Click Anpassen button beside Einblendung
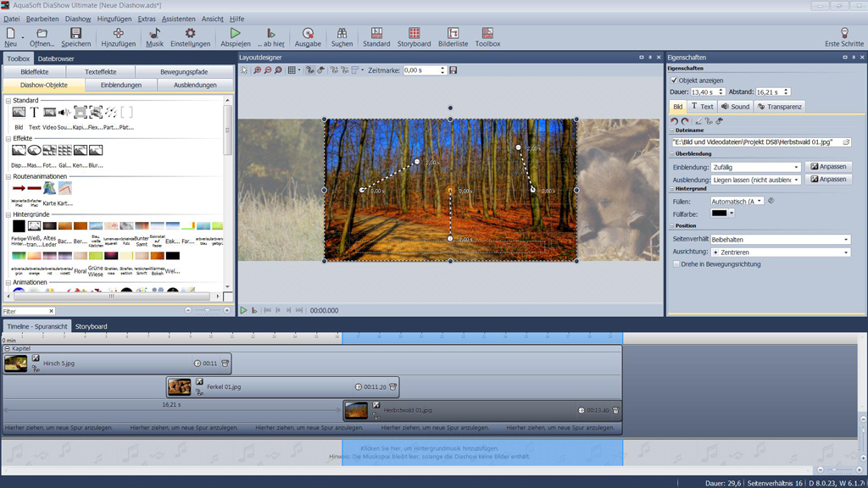This screenshot has width=868, height=488. click(827, 167)
